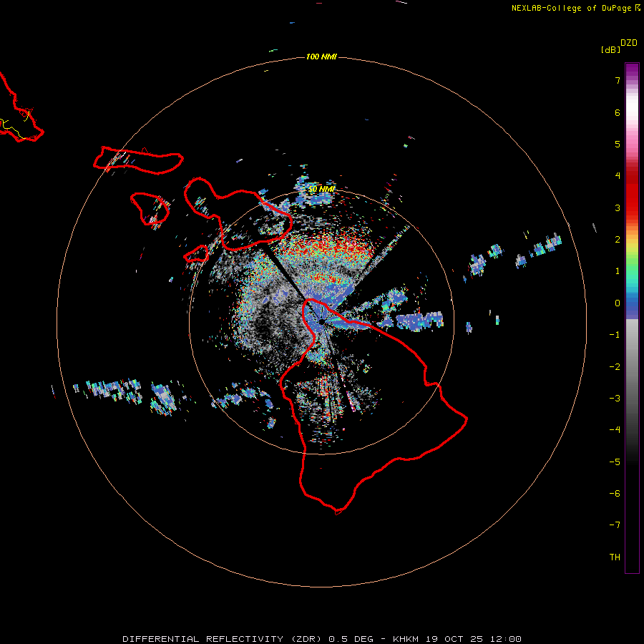
Task: Click the -3 tick label on the colorbar
Action: click(615, 399)
